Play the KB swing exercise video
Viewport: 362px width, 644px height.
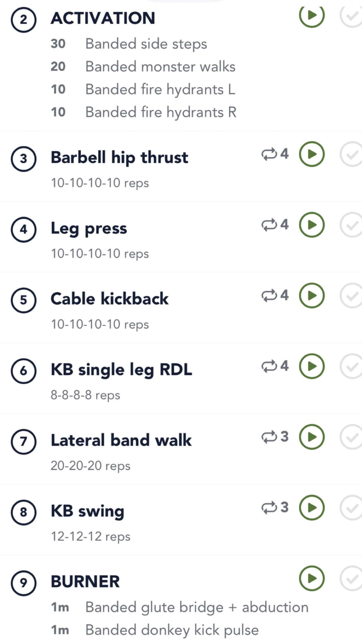[x=312, y=508]
